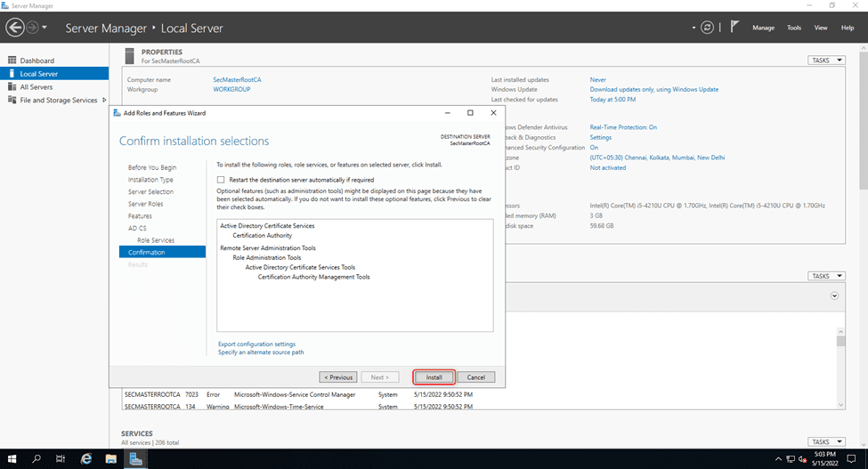Open the Help menu

[x=847, y=28]
